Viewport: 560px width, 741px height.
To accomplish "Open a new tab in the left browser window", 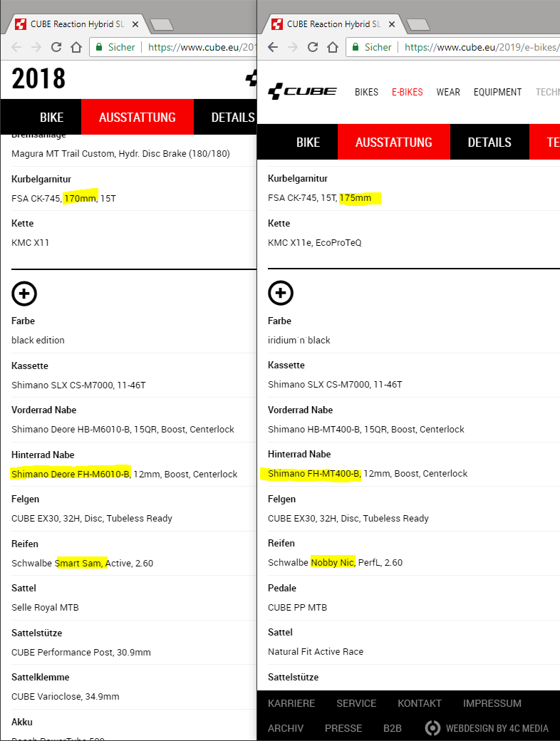I will (162, 25).
